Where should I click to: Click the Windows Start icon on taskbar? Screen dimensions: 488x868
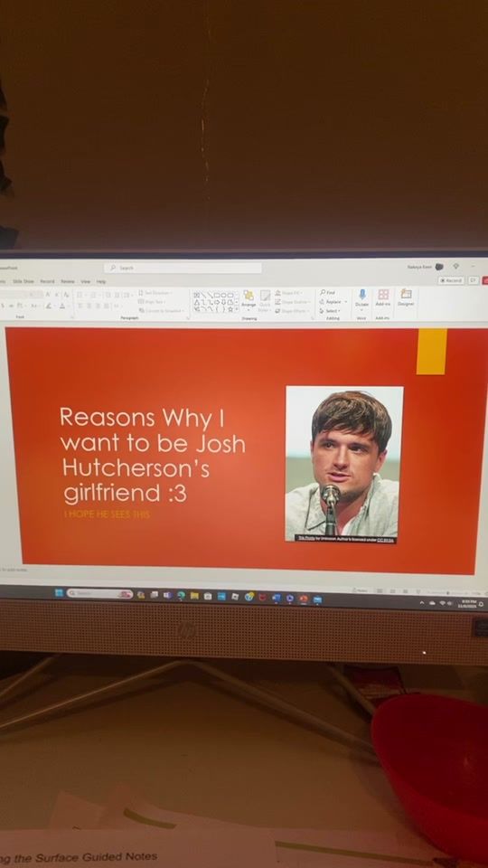tap(59, 593)
